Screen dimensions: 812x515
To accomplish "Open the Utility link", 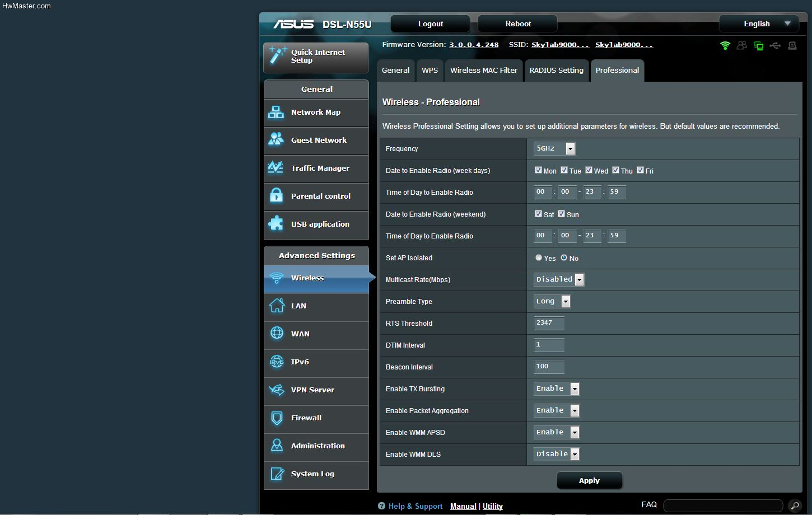I will 493,506.
